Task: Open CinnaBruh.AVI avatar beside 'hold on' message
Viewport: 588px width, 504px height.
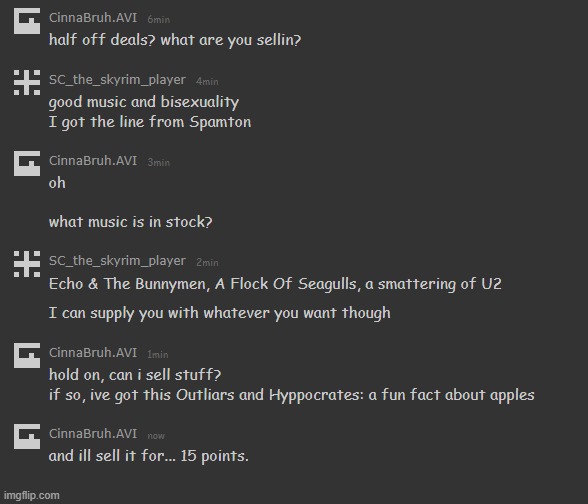Action: [x=27, y=355]
